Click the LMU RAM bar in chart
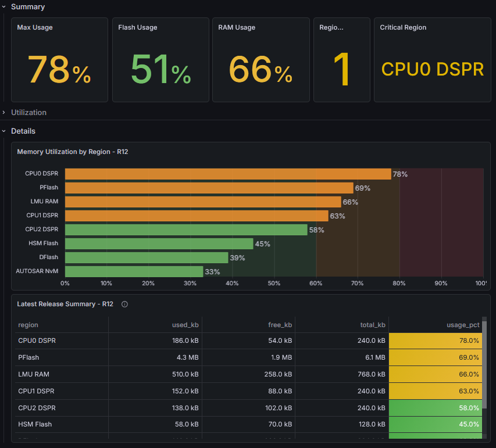This screenshot has height=448, width=496. (203, 202)
